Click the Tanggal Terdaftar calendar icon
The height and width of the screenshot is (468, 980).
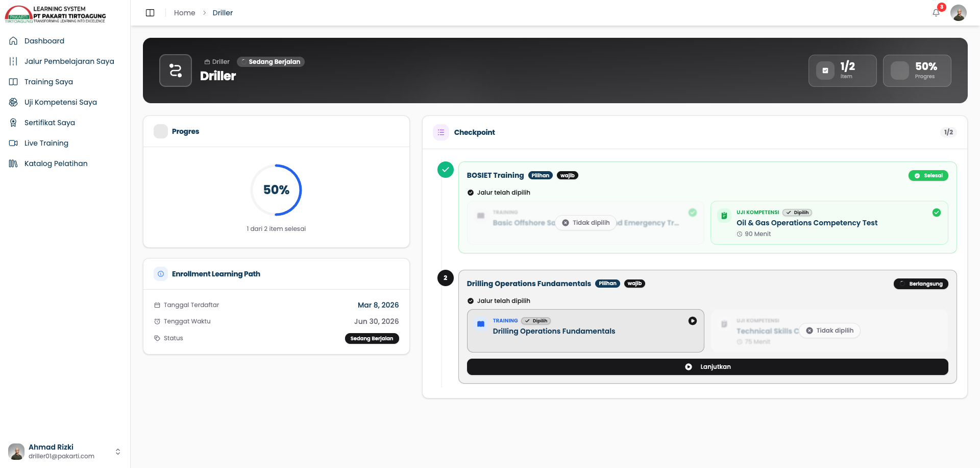tap(157, 305)
